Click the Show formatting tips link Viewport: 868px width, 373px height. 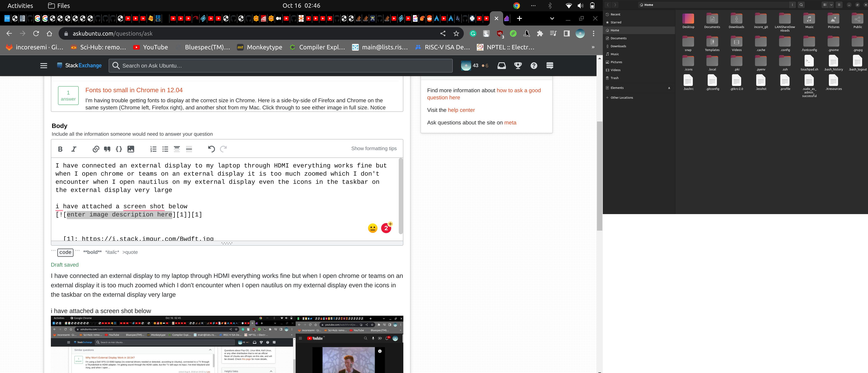(x=374, y=148)
